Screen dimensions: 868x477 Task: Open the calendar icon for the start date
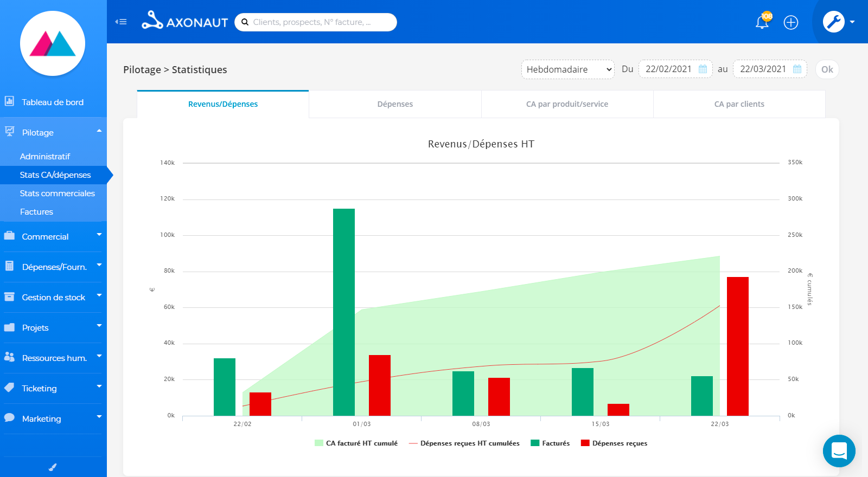703,69
